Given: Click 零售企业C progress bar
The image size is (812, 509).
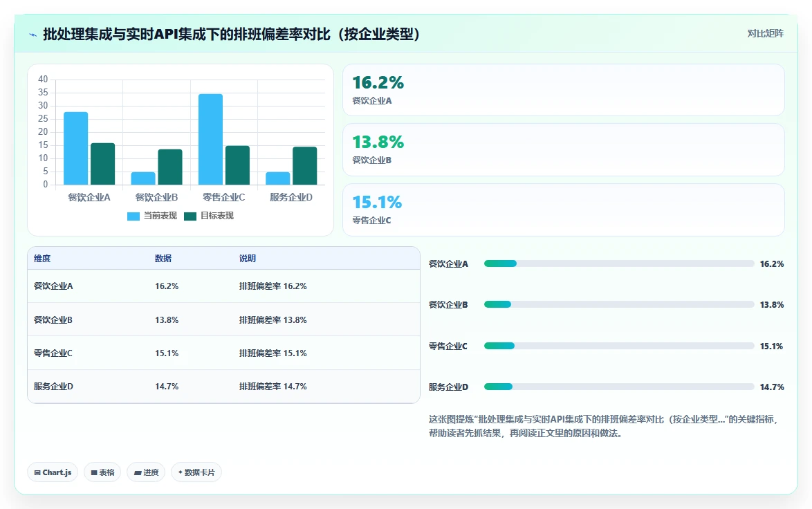Looking at the screenshot, I should tap(619, 346).
